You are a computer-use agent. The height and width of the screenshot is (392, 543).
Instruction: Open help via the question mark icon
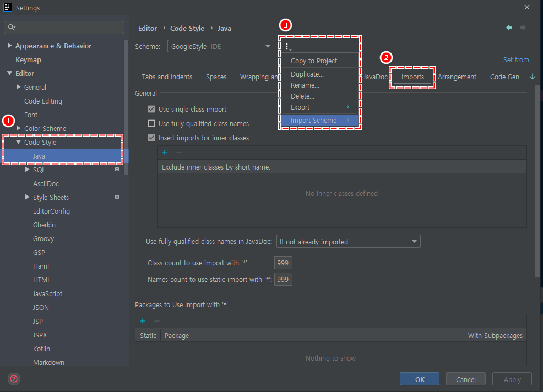pos(13,379)
